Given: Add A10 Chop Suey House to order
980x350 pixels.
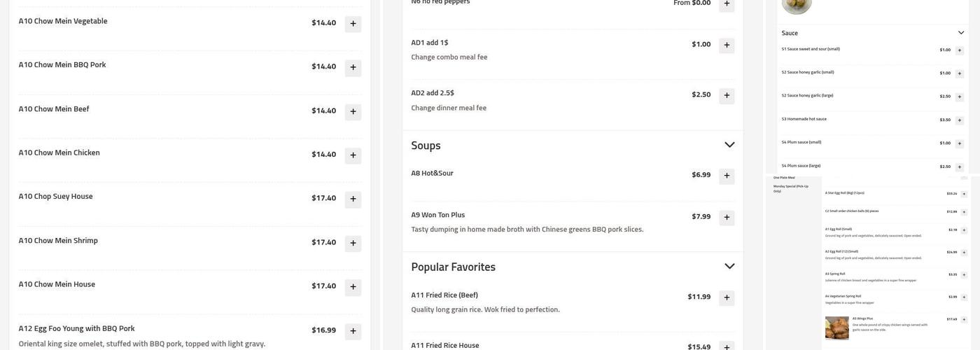Looking at the screenshot, I should click(353, 199).
